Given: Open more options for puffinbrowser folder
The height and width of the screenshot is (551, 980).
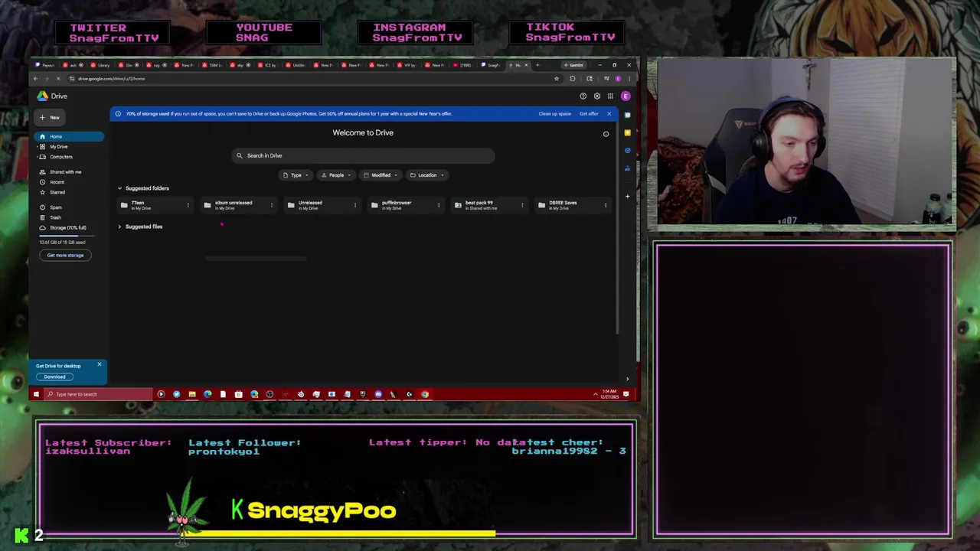Looking at the screenshot, I should [438, 205].
